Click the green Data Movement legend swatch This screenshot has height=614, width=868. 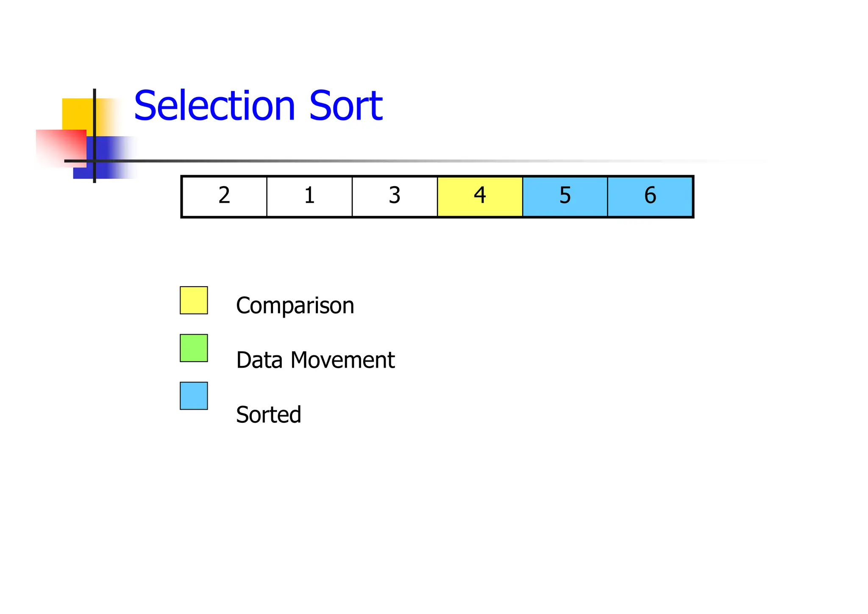(194, 348)
